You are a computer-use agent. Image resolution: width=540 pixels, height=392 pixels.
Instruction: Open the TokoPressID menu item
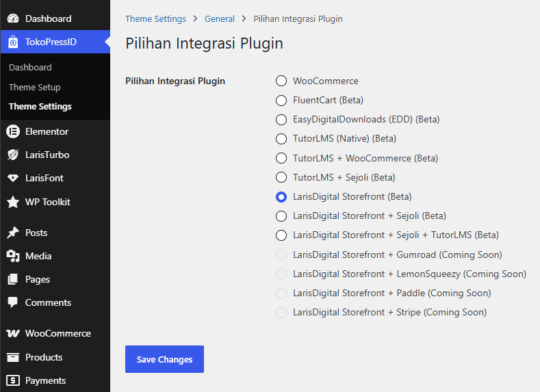[x=55, y=42]
